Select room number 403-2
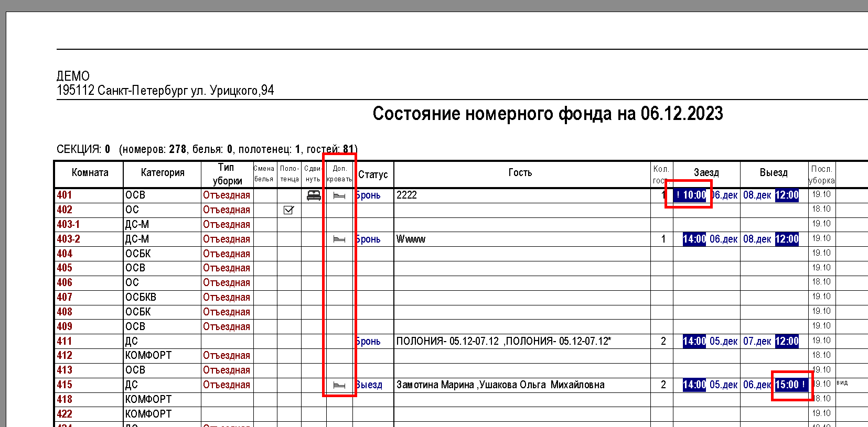The height and width of the screenshot is (427, 868). point(69,239)
